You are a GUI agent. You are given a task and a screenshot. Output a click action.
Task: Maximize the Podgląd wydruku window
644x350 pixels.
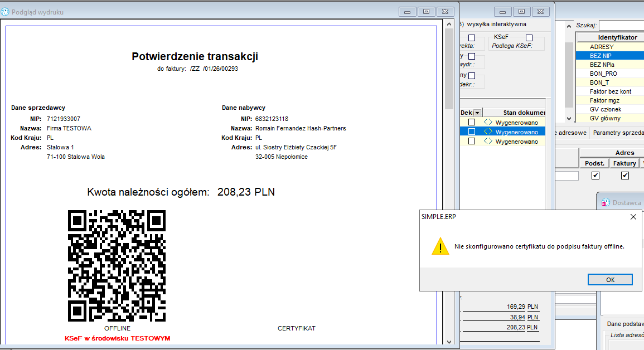(x=427, y=12)
